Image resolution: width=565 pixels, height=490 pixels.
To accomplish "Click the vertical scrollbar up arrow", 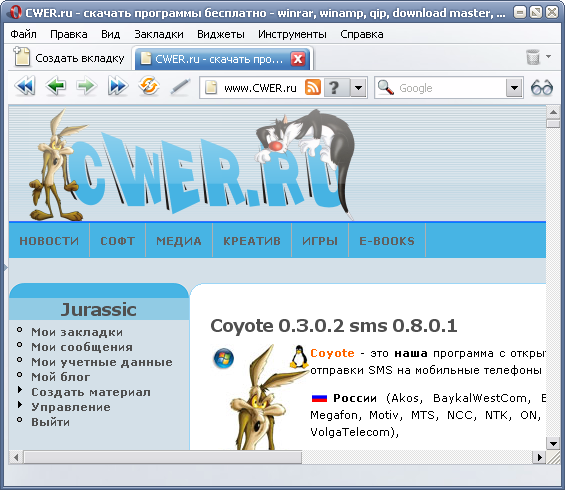I will pos(553,112).
